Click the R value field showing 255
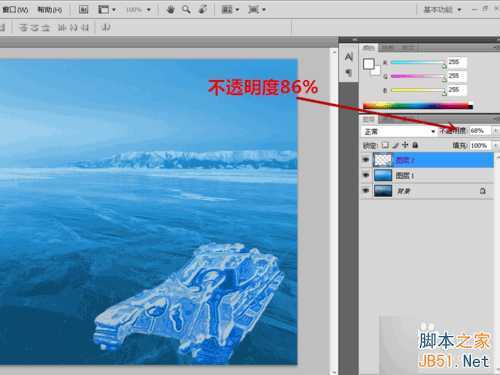The image size is (500, 375). tap(457, 62)
